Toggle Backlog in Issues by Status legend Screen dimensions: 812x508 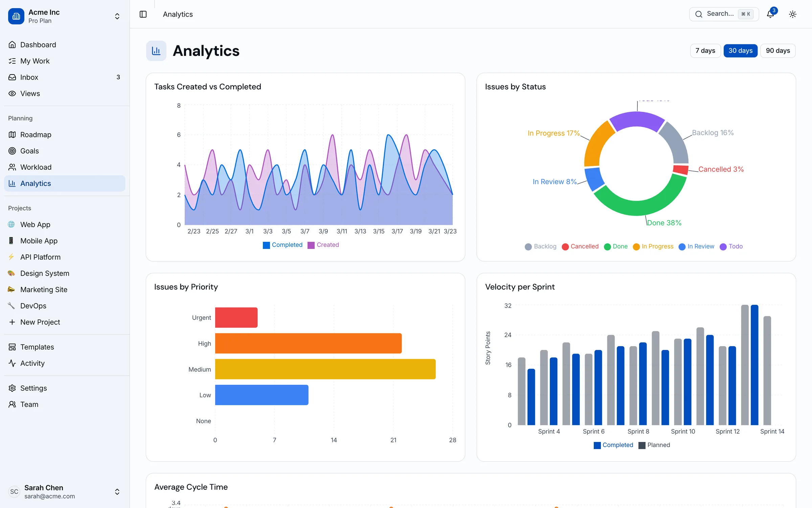[540, 247]
